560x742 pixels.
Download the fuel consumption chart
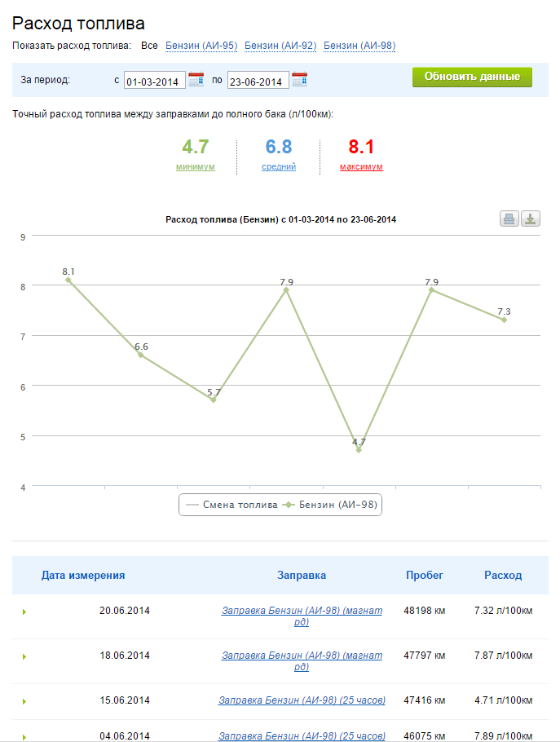coord(531,219)
